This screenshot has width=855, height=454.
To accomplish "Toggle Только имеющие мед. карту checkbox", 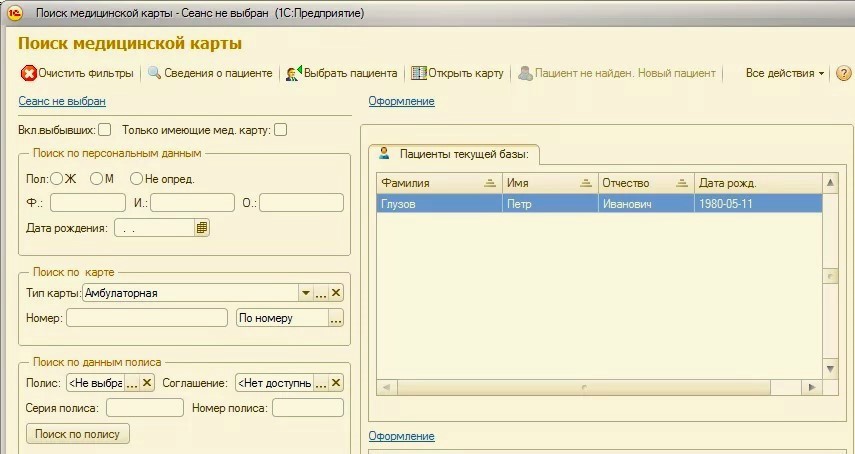I will click(281, 129).
